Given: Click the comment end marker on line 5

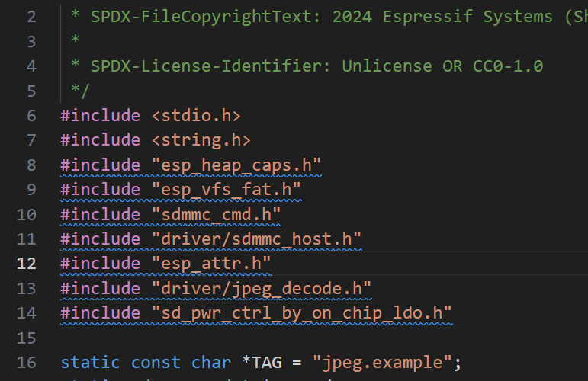Looking at the screenshot, I should (x=80, y=91).
